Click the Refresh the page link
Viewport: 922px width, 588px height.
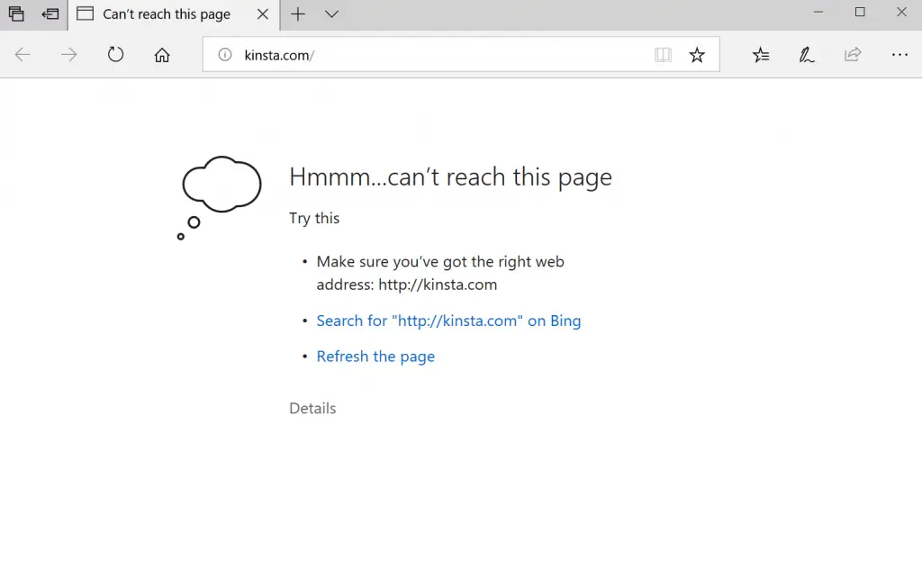click(375, 357)
